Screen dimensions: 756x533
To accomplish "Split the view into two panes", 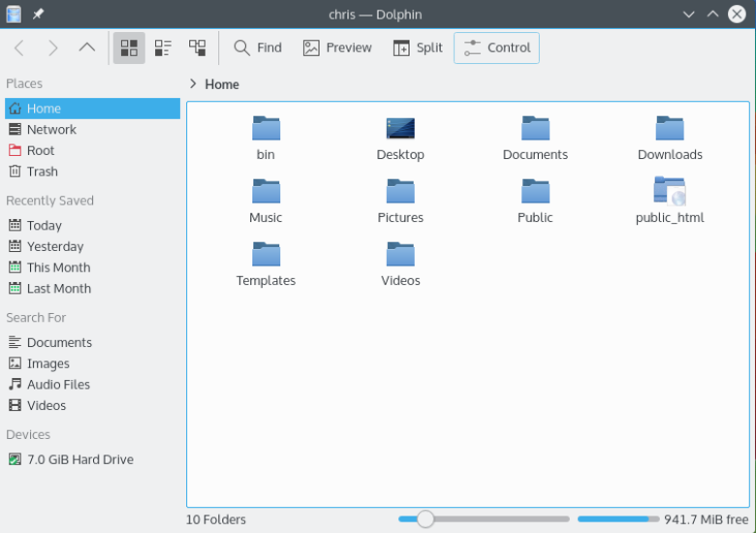I will tap(418, 47).
